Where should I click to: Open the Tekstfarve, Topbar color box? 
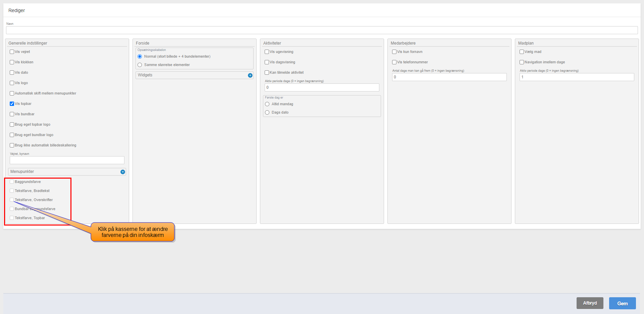[x=12, y=218]
